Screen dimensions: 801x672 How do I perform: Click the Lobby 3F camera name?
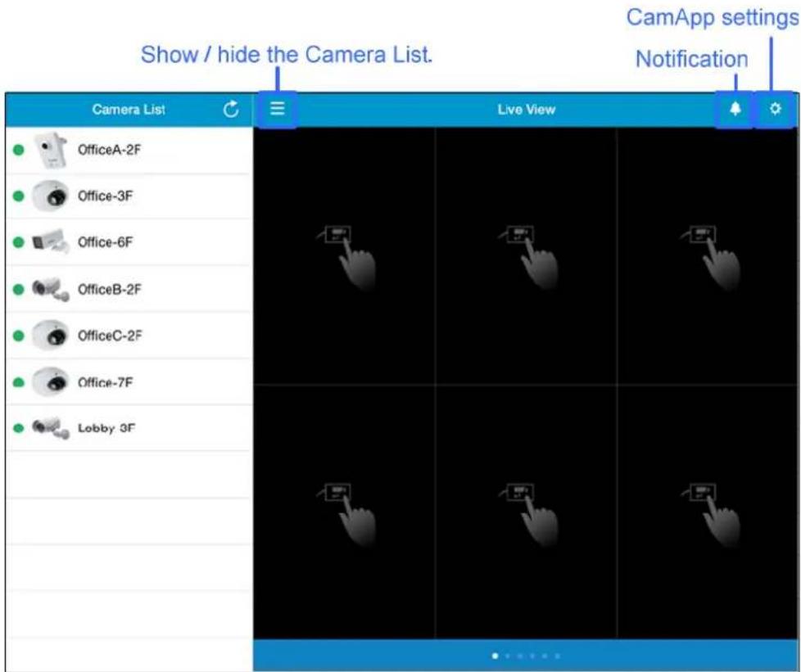[106, 428]
